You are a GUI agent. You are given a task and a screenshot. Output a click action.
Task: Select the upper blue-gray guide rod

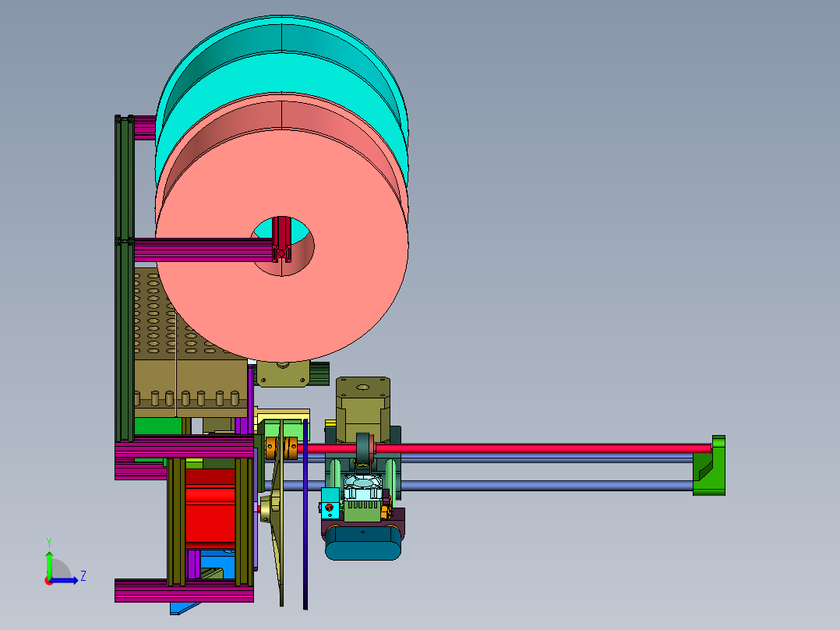[546, 459]
